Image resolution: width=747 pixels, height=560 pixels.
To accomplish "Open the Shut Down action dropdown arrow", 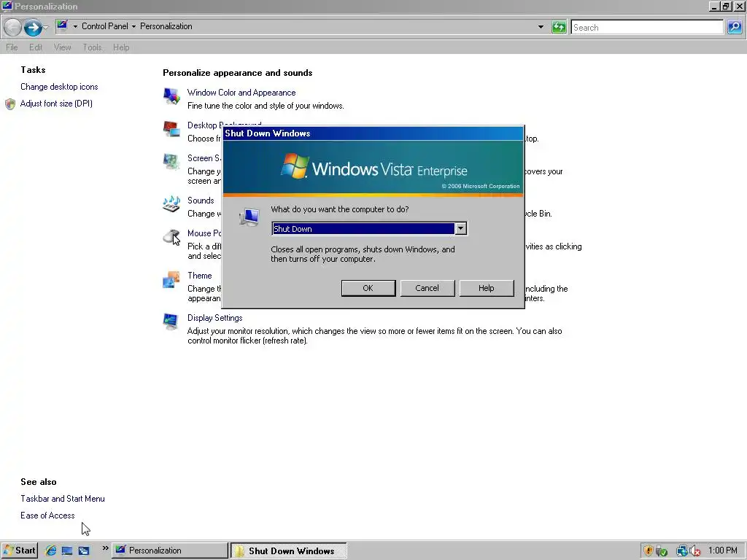I will (x=461, y=228).
